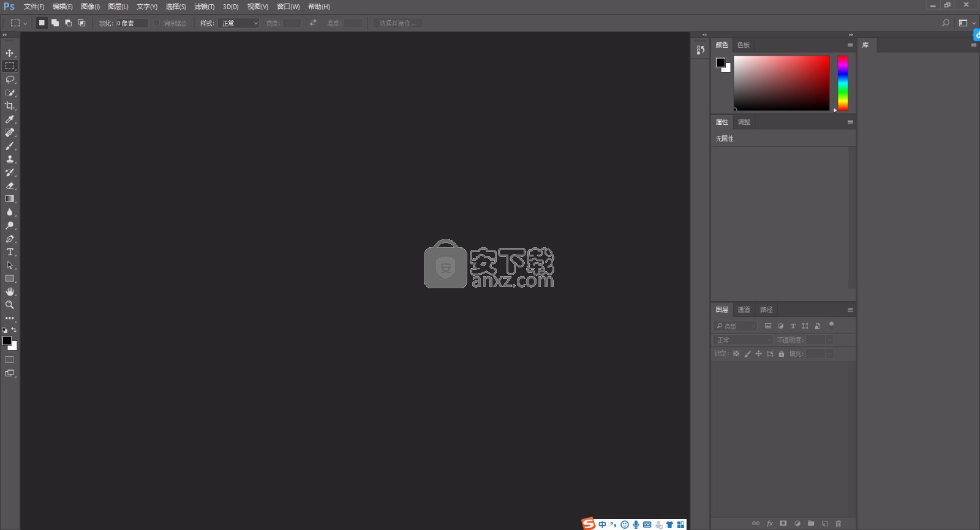Screen dimensions: 980x530
Task: Open the File menu
Action: click(x=34, y=7)
